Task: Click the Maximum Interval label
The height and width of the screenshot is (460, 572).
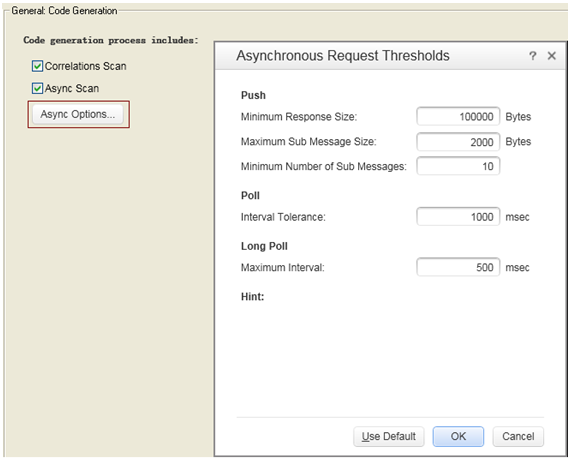Action: (x=282, y=267)
